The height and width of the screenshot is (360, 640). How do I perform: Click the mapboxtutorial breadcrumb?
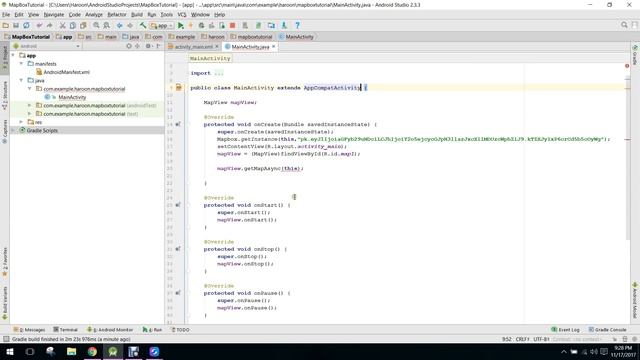click(251, 37)
